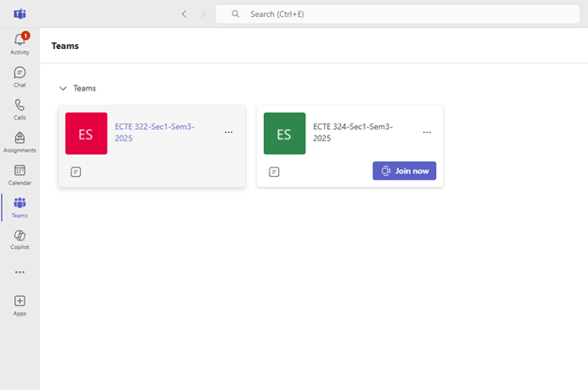Click the red ES team avatar

pos(87,134)
